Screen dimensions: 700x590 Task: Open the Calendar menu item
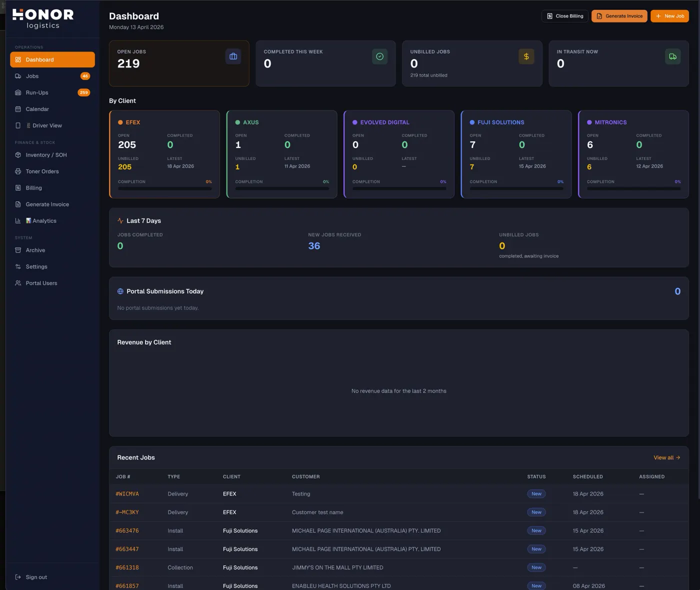point(52,109)
